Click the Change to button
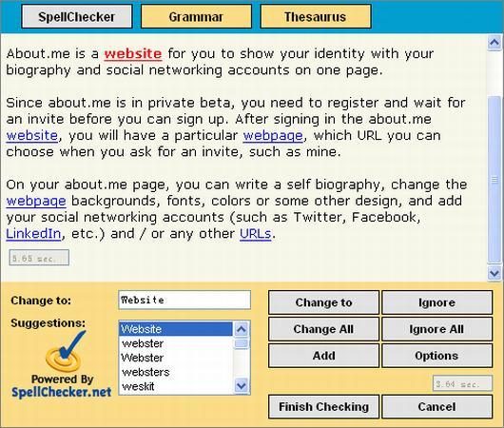 [x=323, y=302]
